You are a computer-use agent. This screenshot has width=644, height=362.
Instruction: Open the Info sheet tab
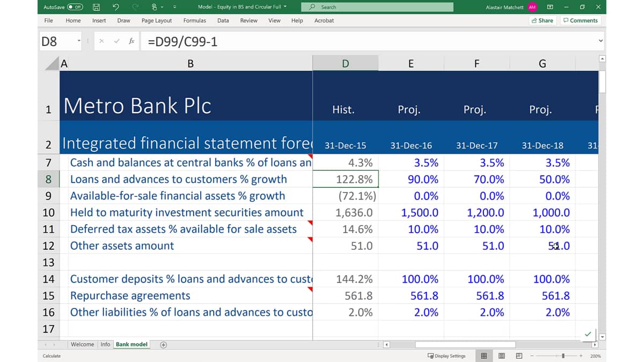click(x=105, y=344)
